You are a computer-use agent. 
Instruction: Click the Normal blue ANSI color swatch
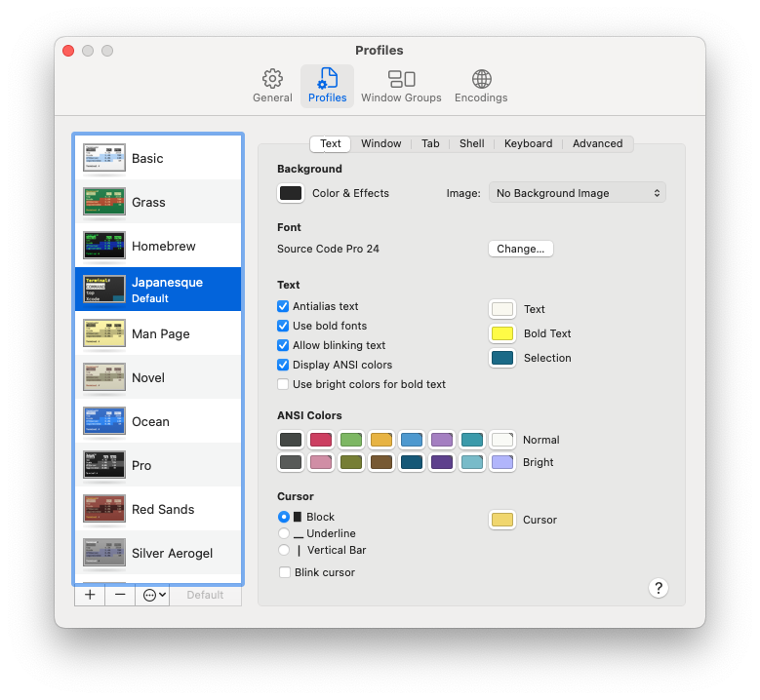[412, 440]
